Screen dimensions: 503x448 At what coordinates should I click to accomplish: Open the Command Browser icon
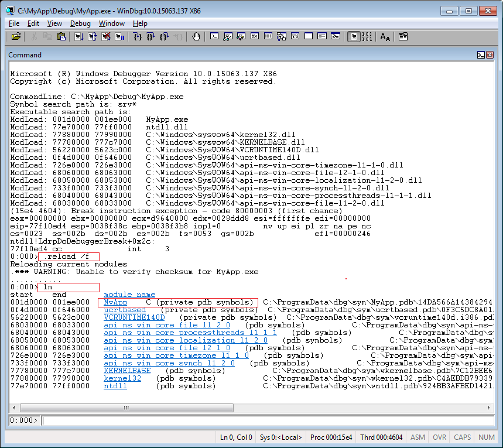tap(336, 36)
